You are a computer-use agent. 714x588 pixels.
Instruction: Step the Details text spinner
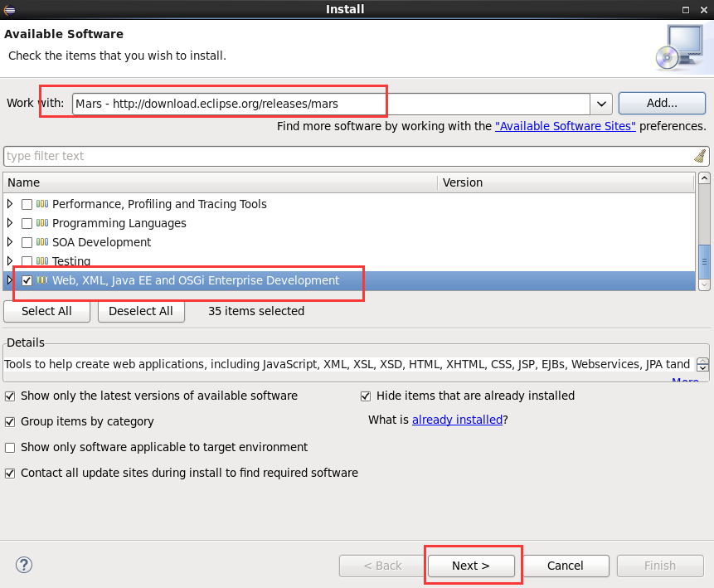pos(702,364)
